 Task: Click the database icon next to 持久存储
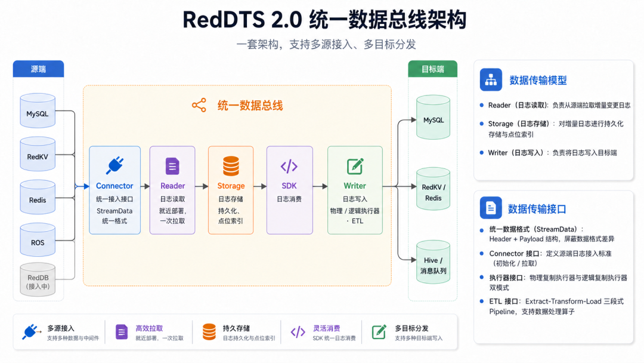[x=209, y=332]
